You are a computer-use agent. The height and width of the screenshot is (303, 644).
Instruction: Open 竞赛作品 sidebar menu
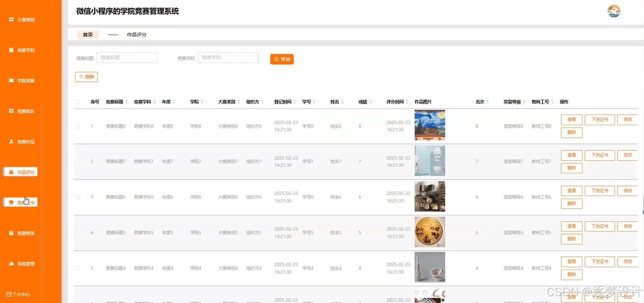pos(22,142)
